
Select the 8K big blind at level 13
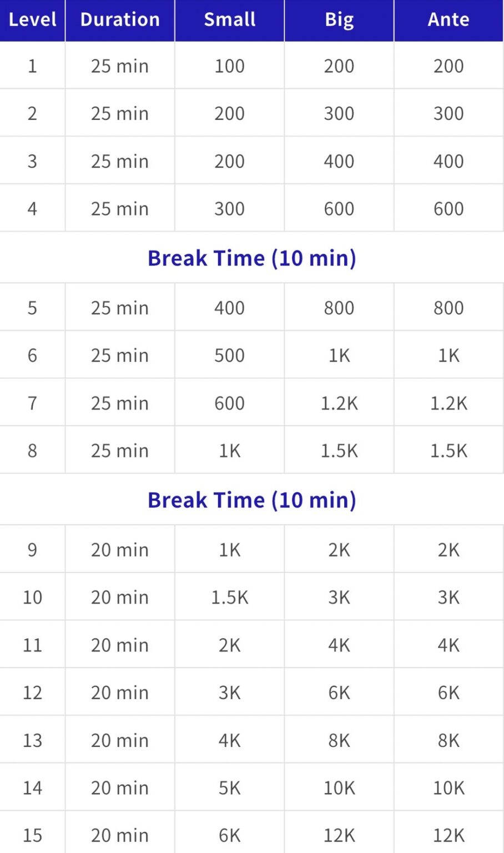(339, 740)
